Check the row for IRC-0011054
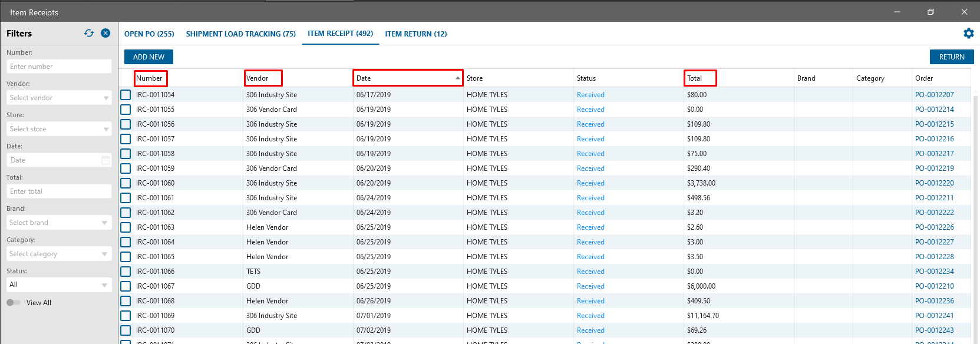Screen dimensions: 980x344 [x=126, y=95]
